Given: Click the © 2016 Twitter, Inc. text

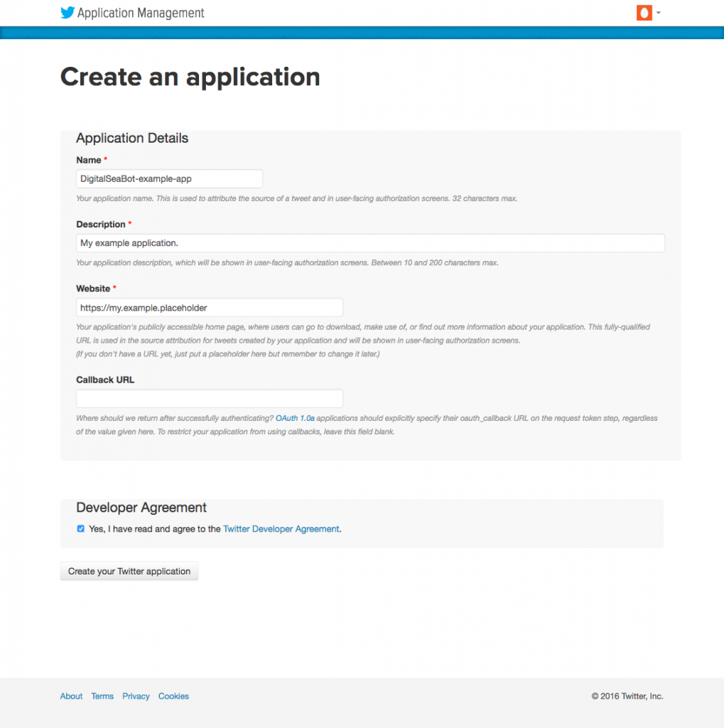Looking at the screenshot, I should tap(627, 696).
